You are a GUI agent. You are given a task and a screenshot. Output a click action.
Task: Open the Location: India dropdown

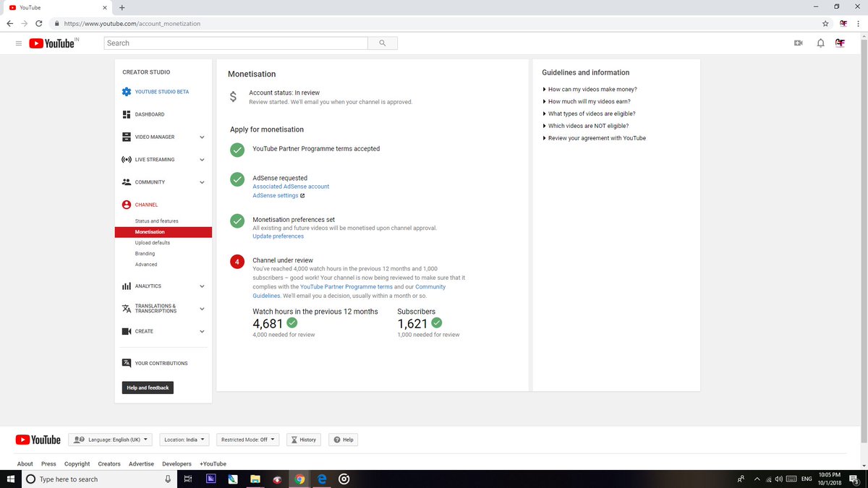[184, 440]
